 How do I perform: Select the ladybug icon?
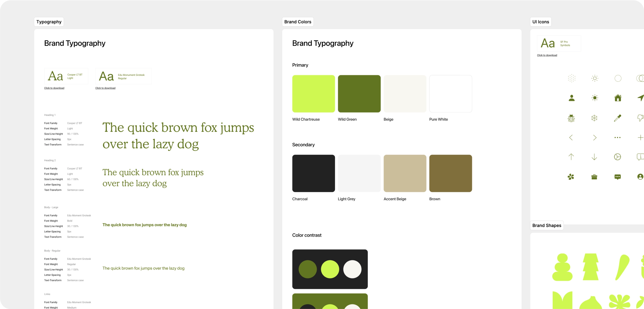coord(571,118)
